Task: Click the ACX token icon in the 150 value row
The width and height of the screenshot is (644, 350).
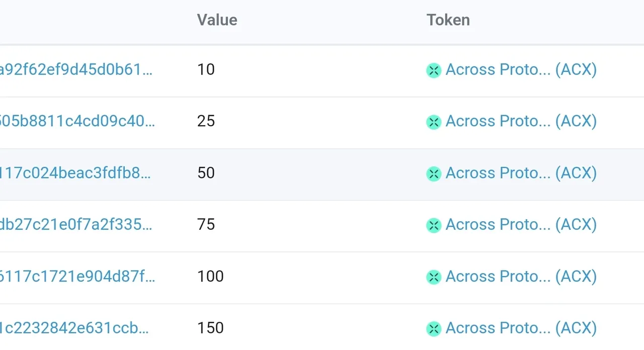Action: [x=434, y=329]
